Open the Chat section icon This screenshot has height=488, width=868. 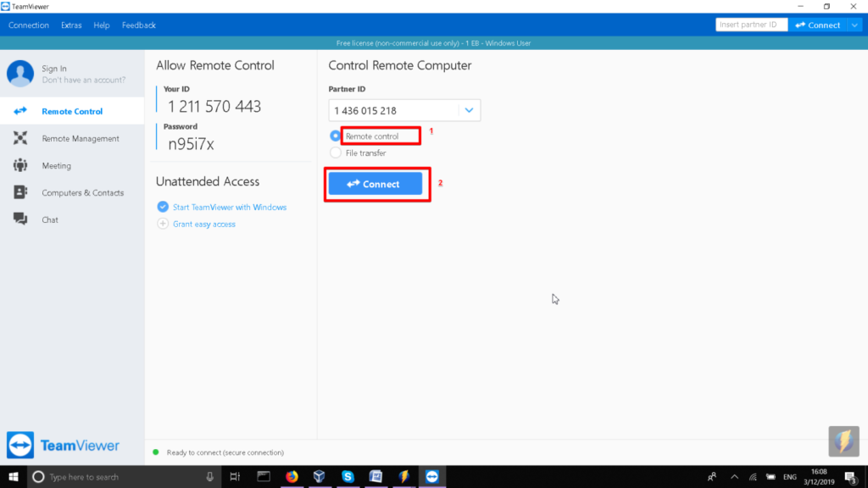20,219
